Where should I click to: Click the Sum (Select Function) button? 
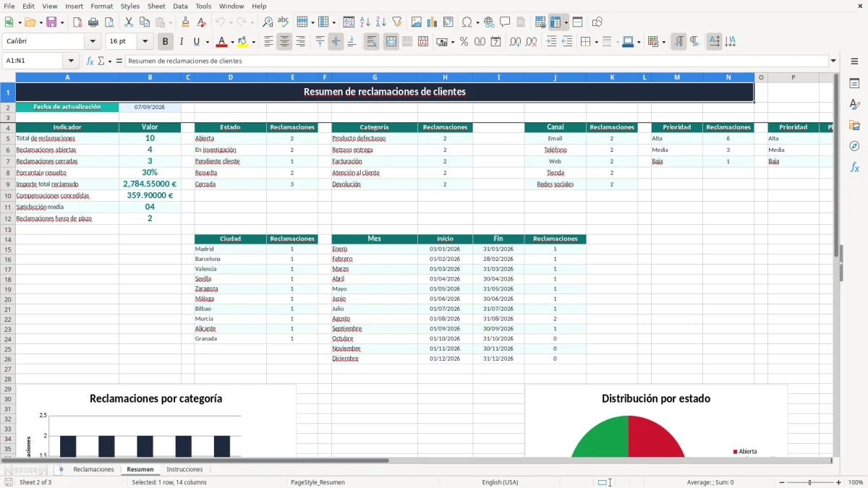click(x=101, y=61)
